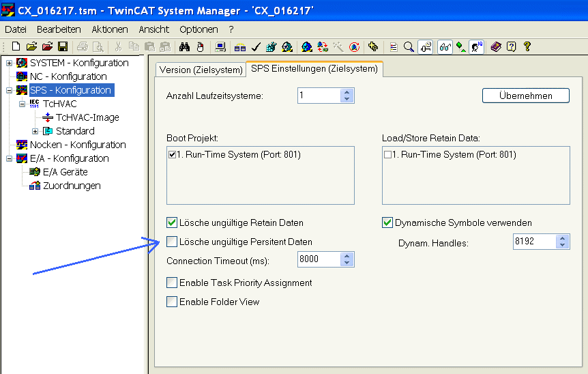Enable Task Priority Assignment checkbox

(172, 283)
